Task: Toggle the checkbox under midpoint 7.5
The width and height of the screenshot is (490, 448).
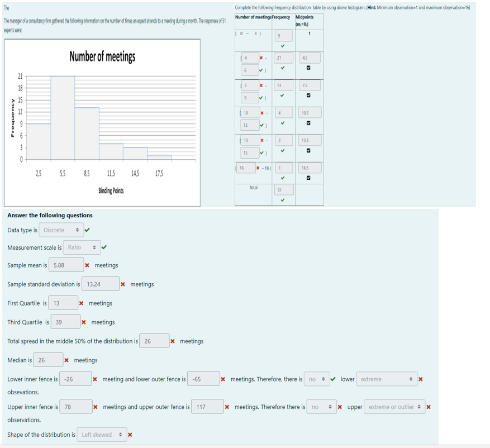Action: 308,96
